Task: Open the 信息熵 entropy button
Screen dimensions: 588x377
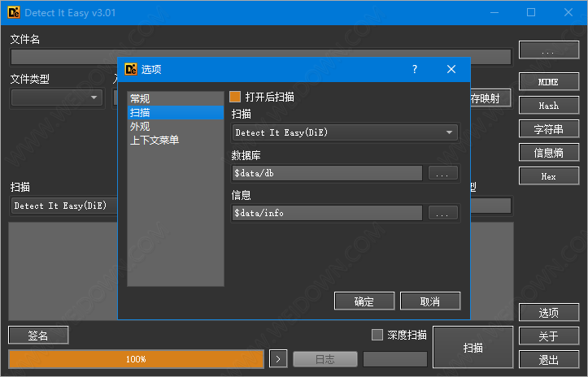Action: click(x=549, y=153)
